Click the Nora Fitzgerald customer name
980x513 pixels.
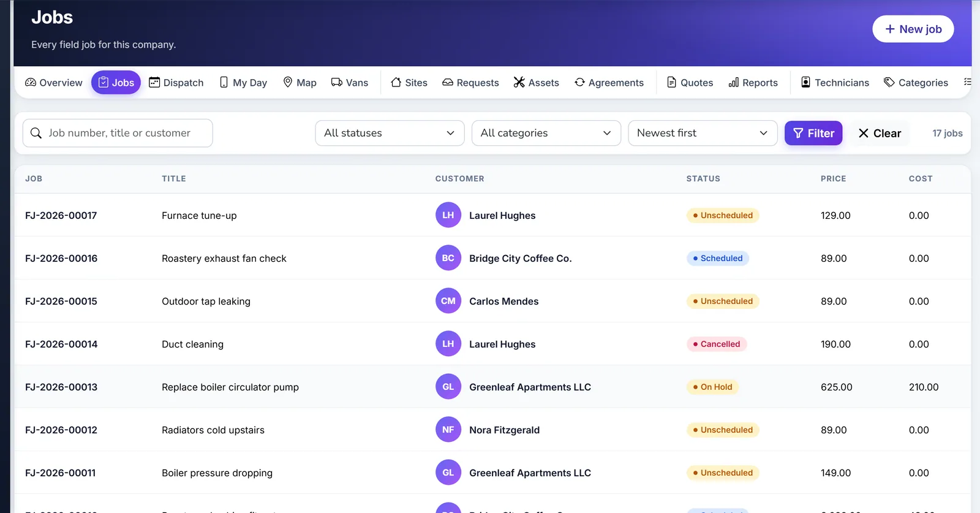point(504,430)
